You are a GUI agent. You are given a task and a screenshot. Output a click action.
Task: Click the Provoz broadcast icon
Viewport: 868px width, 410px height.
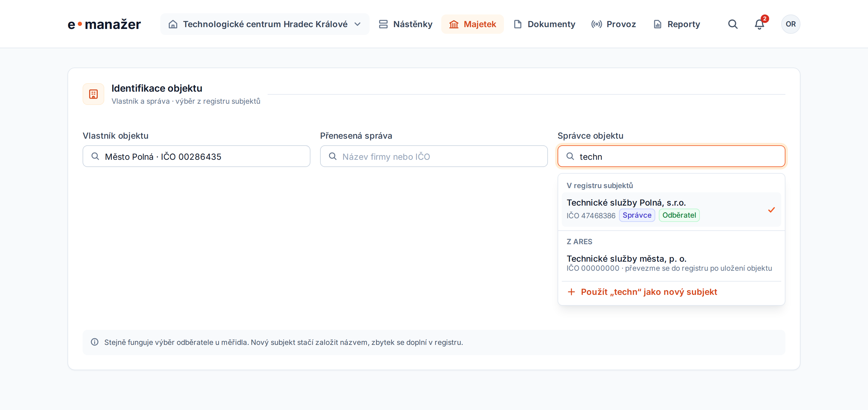coord(596,24)
